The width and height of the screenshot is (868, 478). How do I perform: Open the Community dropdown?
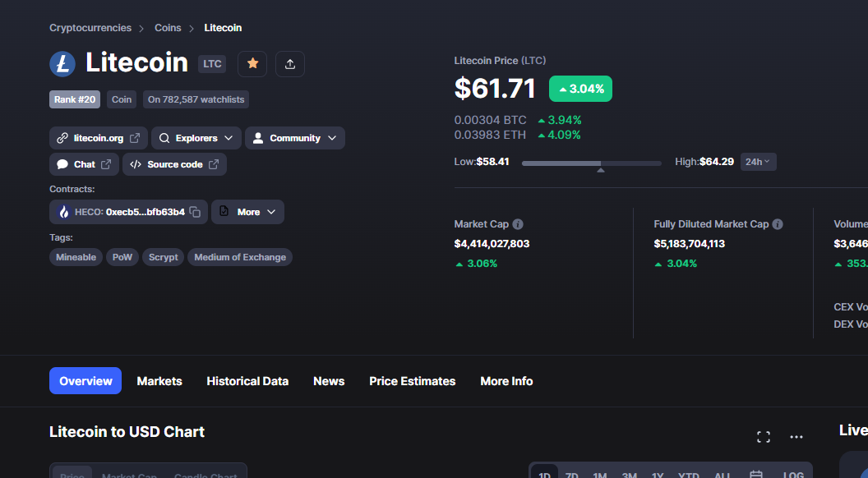294,138
